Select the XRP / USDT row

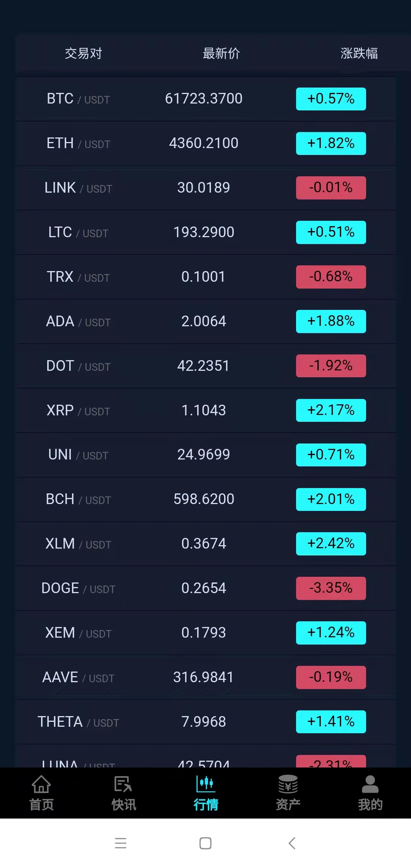tap(78, 410)
